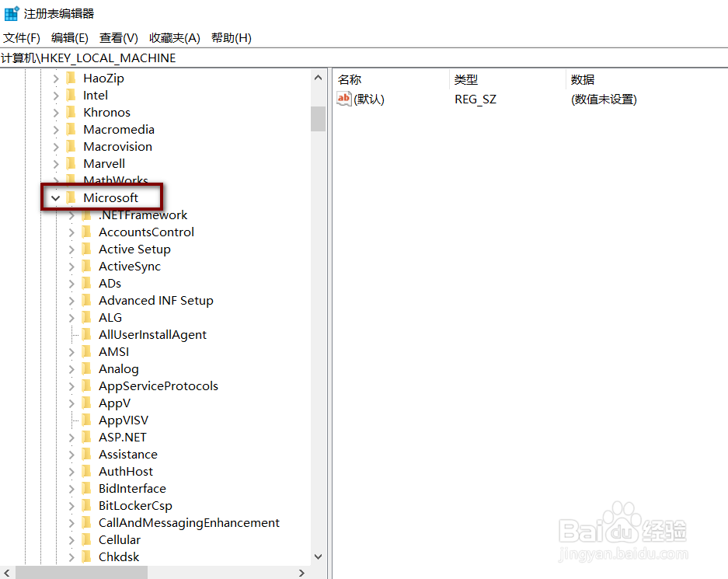Click the 名称 column header

click(x=392, y=79)
